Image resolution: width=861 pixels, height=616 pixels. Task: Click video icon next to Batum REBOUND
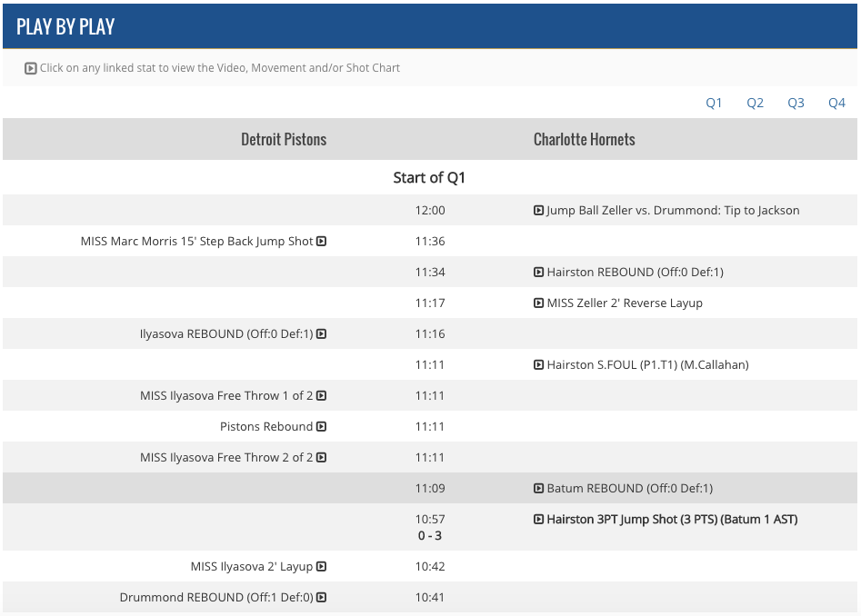538,488
